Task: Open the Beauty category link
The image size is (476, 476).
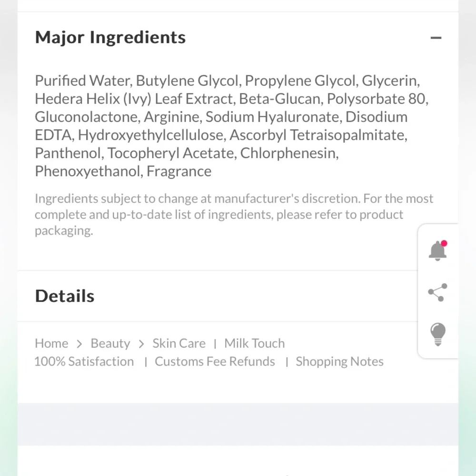Action: point(110,343)
